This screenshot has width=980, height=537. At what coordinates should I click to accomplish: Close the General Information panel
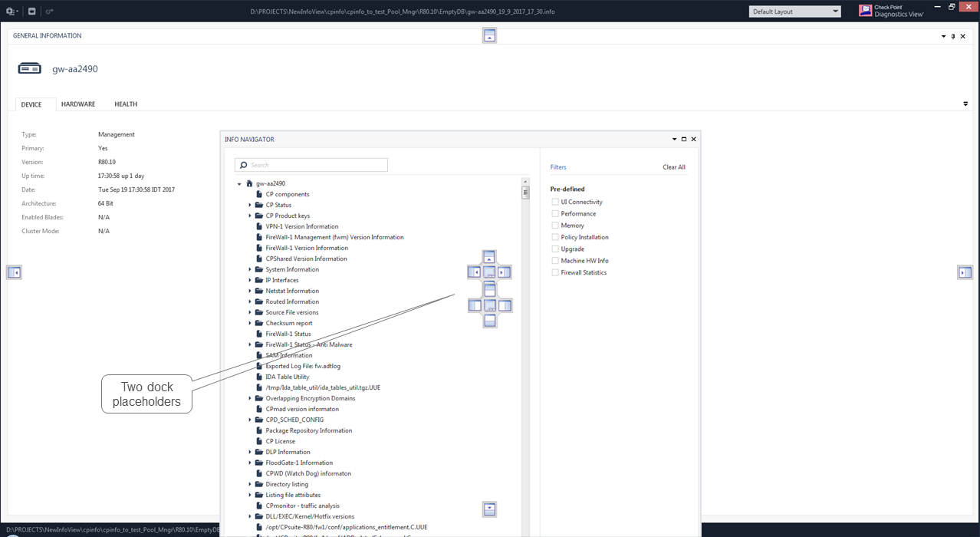click(962, 36)
